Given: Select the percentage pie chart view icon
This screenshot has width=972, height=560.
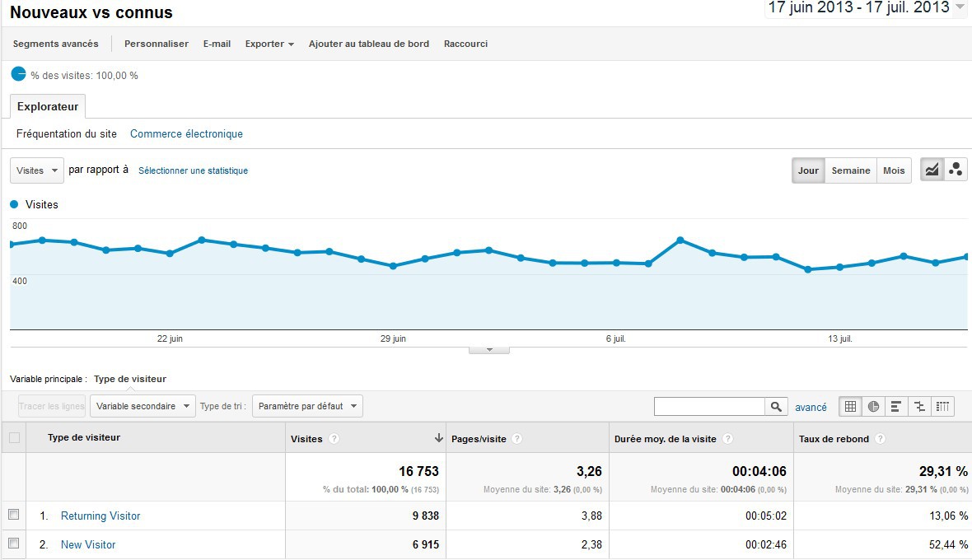Looking at the screenshot, I should (x=873, y=406).
